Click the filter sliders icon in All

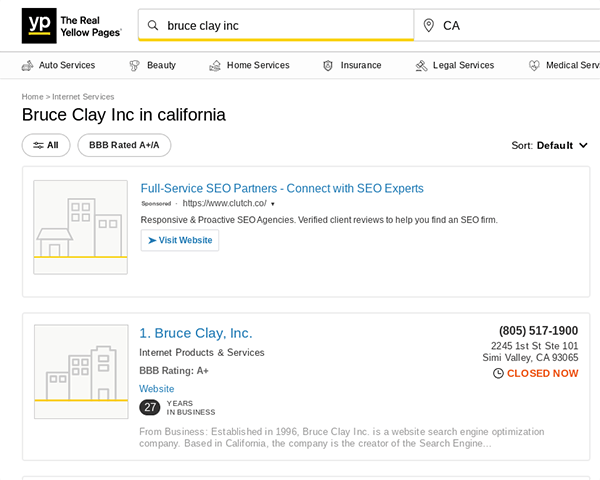pos(38,145)
